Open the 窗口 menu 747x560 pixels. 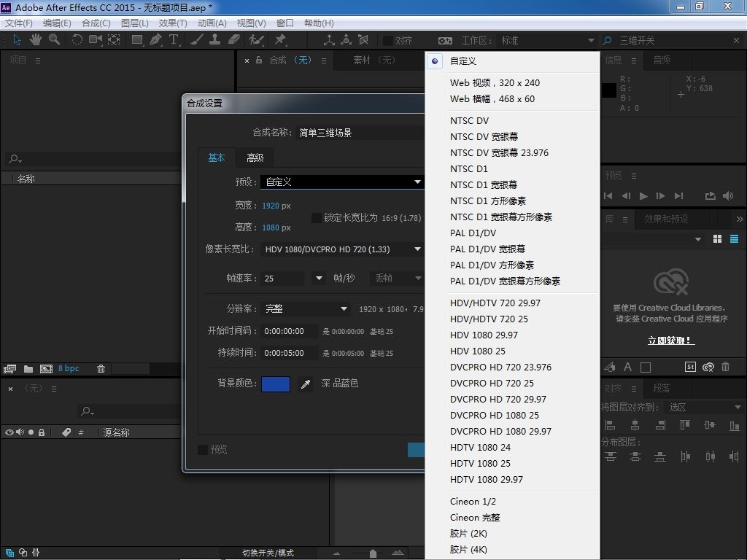coord(285,23)
